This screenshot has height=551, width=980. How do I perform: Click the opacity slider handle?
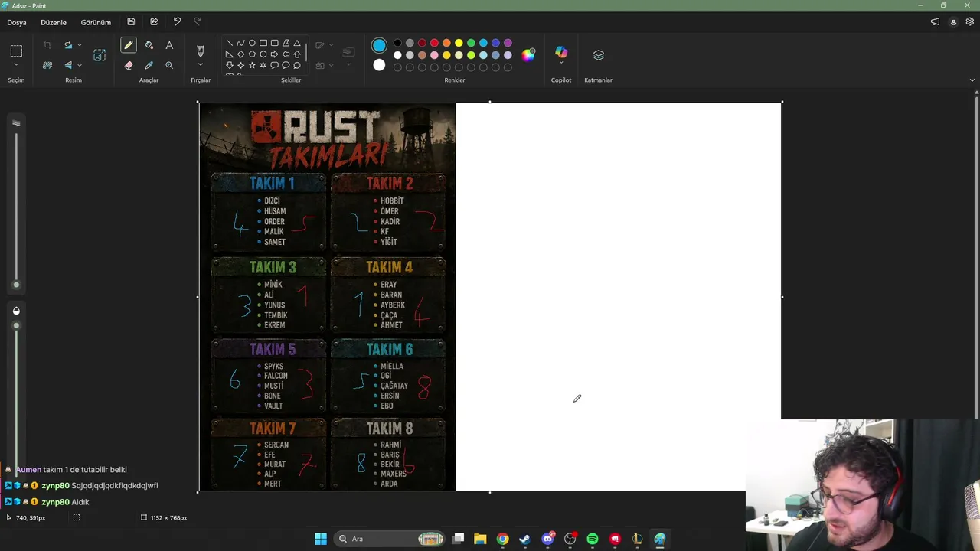tap(16, 326)
